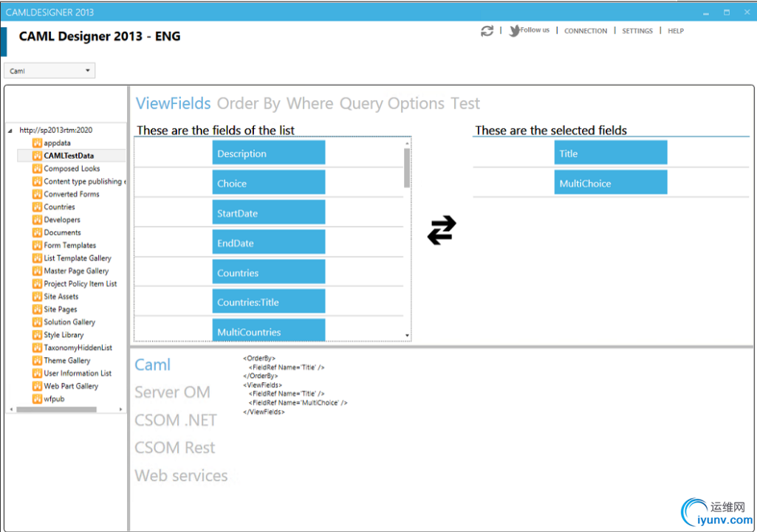757x532 pixels.
Task: Click the tree scroll left arrow
Action: [12, 410]
